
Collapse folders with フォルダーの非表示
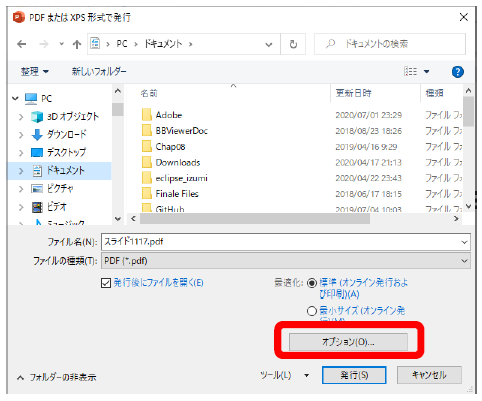57,377
